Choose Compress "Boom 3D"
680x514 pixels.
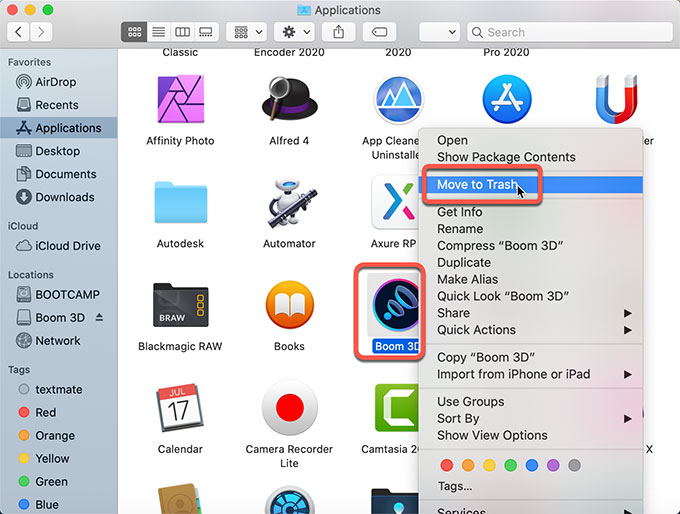click(533, 246)
